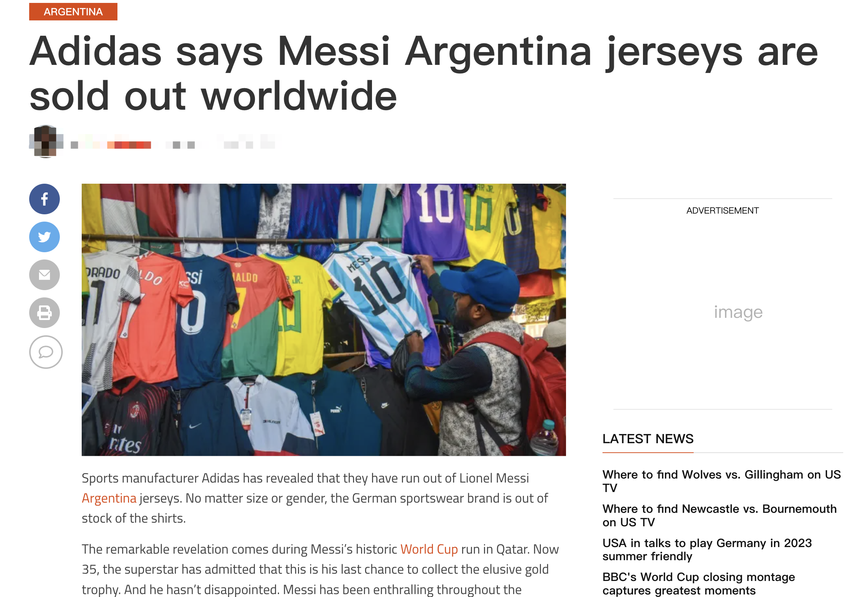Share article on Facebook
868x597 pixels.
[x=44, y=199]
